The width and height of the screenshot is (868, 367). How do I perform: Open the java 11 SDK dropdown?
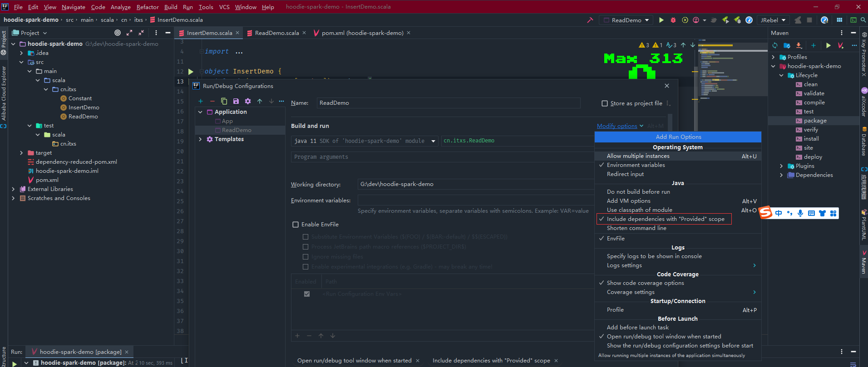(x=365, y=141)
